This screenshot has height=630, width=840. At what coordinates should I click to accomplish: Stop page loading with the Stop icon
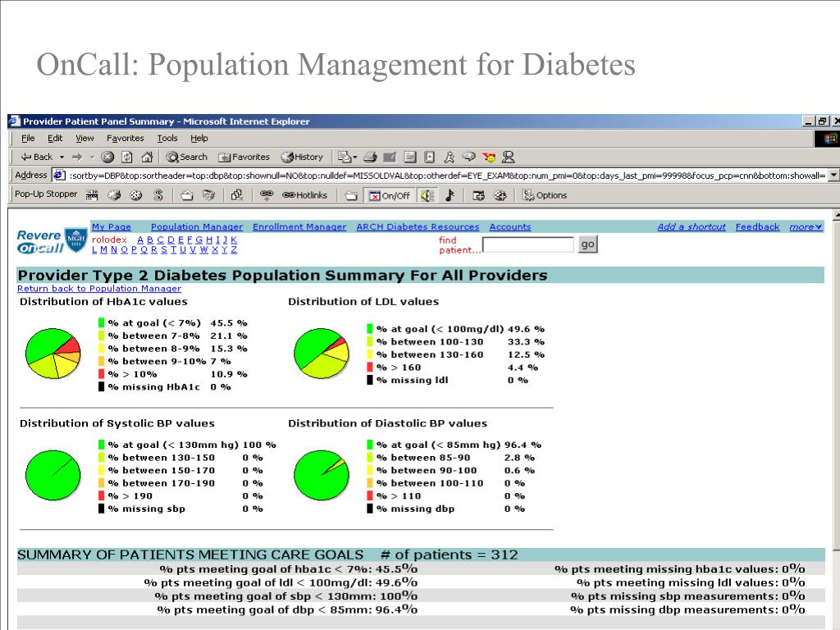[107, 157]
